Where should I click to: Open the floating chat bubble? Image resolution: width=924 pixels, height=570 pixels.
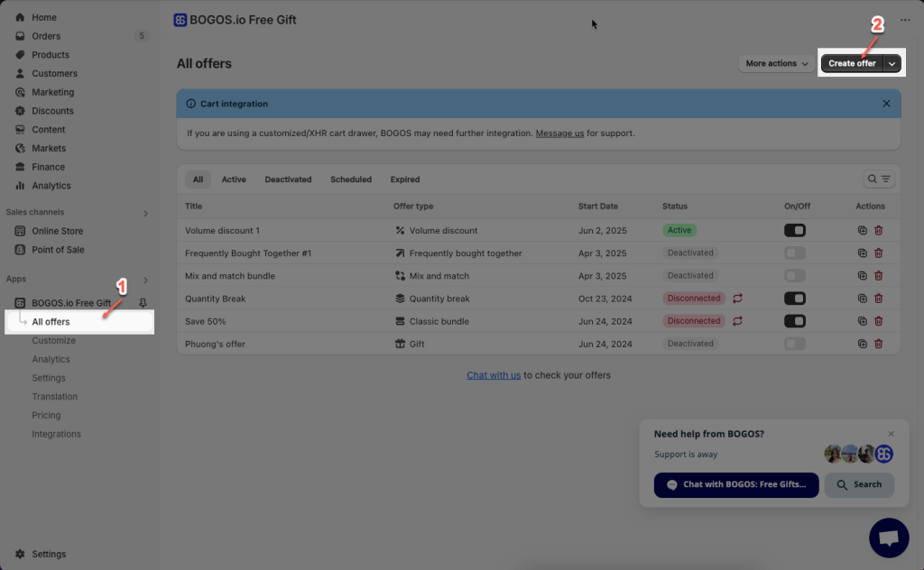tap(889, 538)
